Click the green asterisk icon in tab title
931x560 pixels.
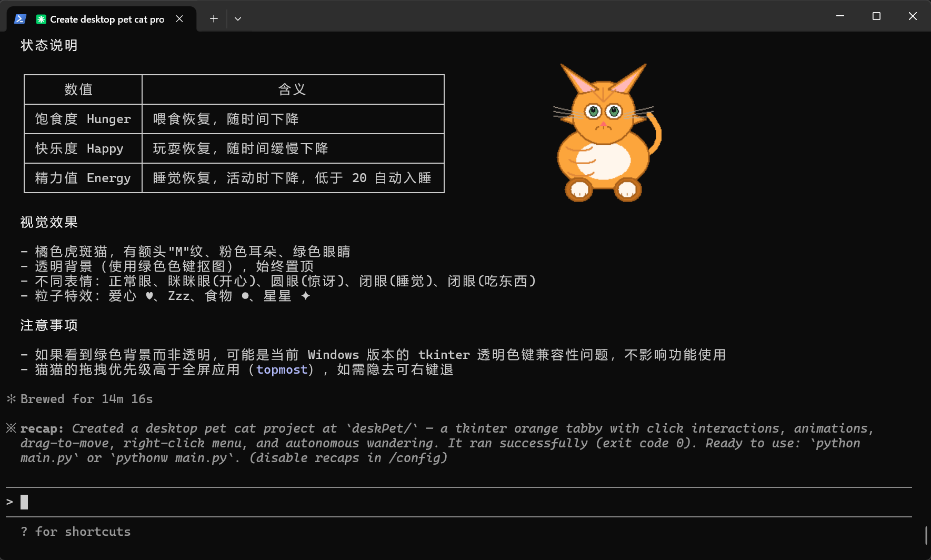click(41, 19)
